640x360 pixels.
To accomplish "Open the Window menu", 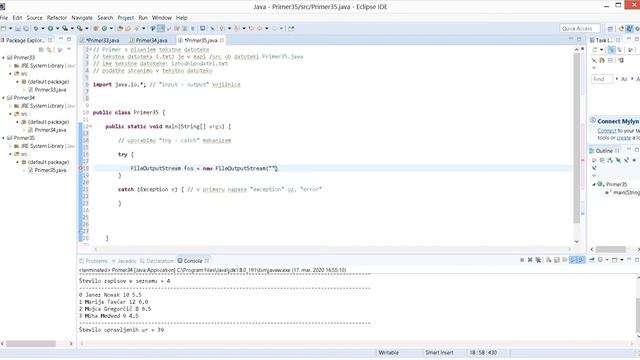I will (162, 18).
